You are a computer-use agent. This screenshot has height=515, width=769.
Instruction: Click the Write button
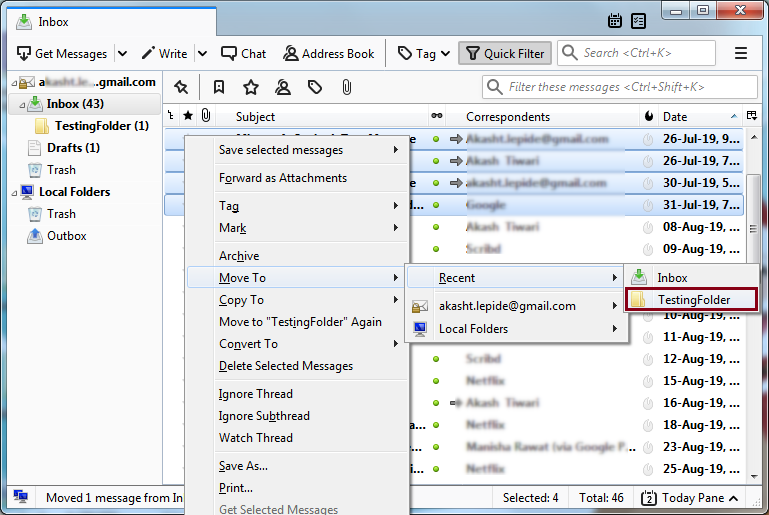click(164, 53)
